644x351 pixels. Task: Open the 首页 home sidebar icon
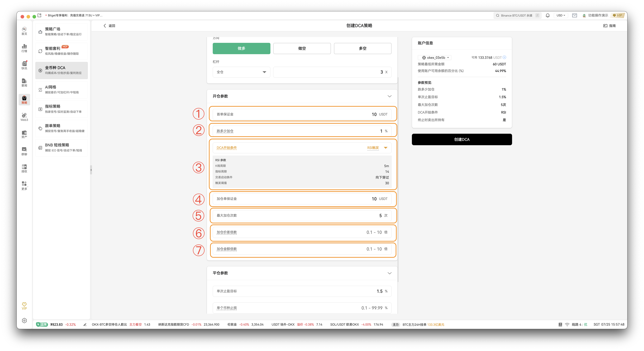(24, 31)
